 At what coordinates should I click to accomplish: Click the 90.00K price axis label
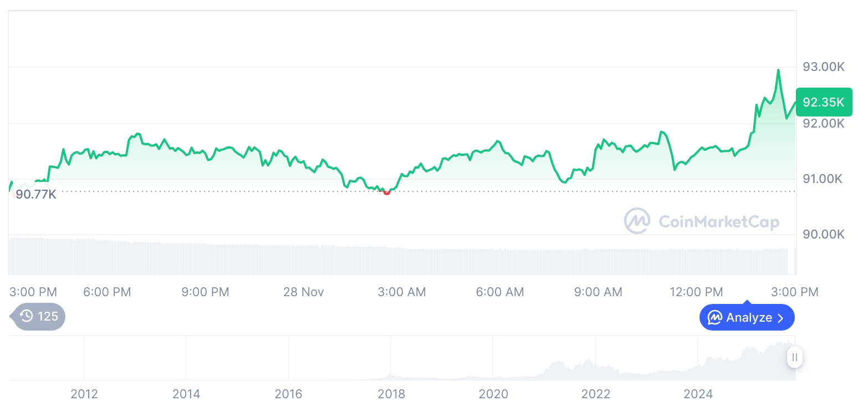[824, 234]
